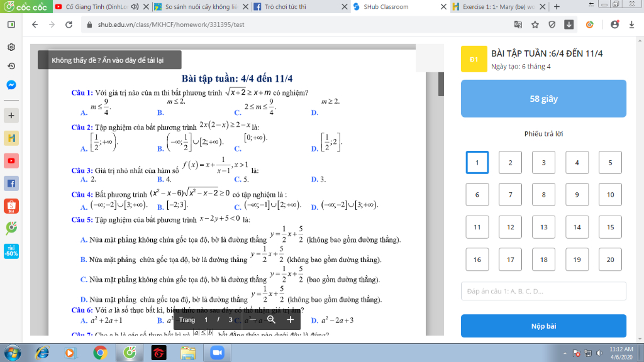Open Zoom app in taskbar

tap(217, 353)
